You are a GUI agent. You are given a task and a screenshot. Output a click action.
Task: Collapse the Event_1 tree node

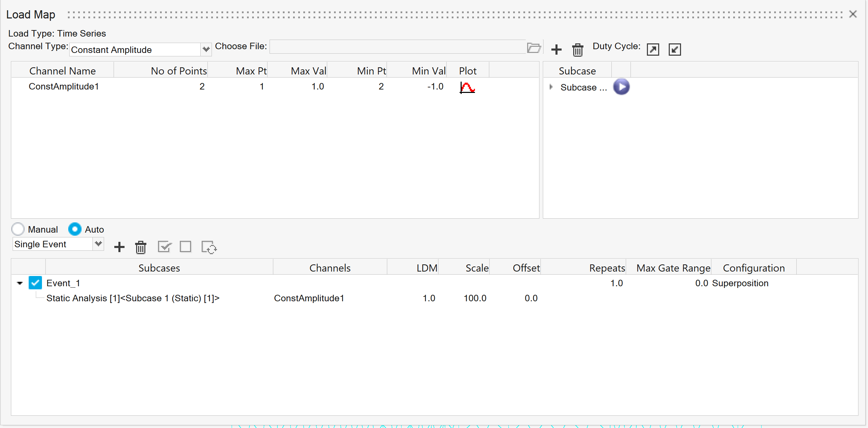pyautogui.click(x=20, y=283)
